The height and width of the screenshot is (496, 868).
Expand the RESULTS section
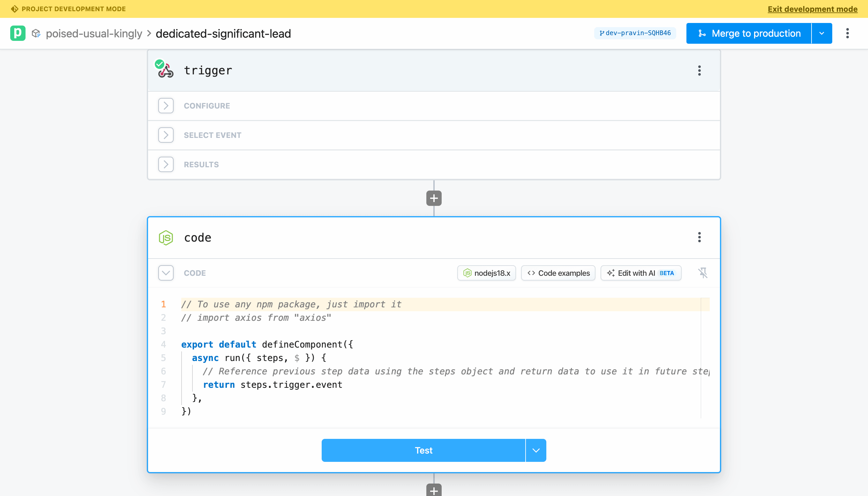[x=166, y=164]
